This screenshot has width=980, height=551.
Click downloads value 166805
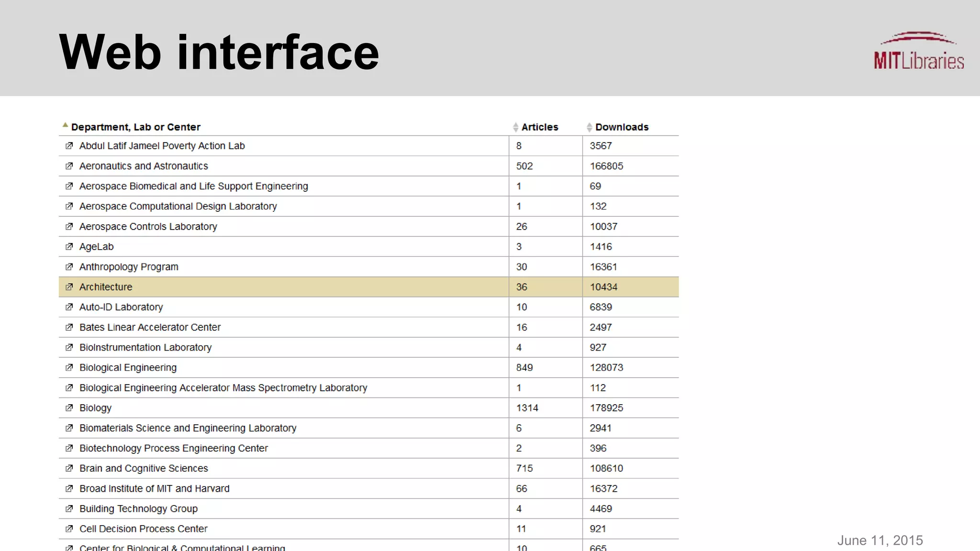pyautogui.click(x=607, y=166)
